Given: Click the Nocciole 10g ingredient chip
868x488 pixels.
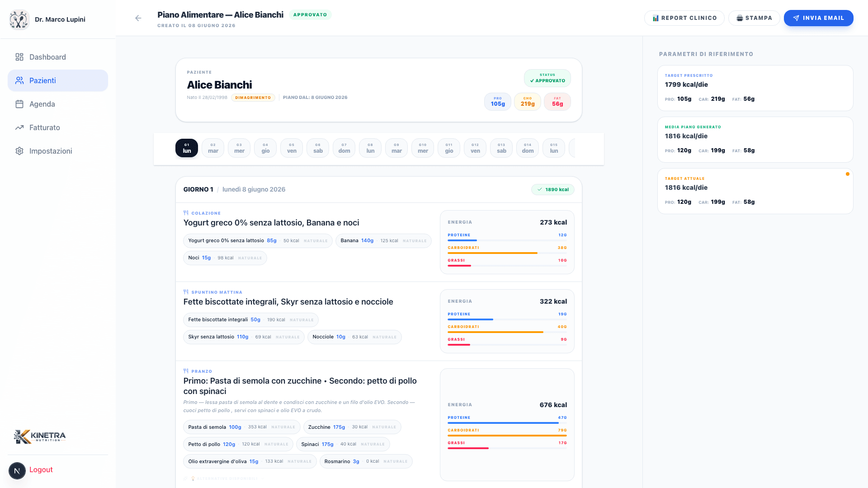Looking at the screenshot, I should 354,337.
